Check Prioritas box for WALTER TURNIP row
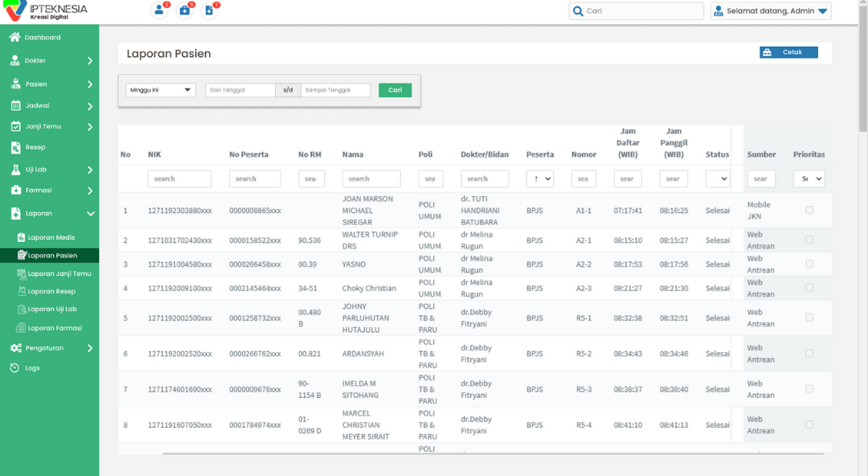This screenshot has height=476, width=868. pyautogui.click(x=809, y=240)
